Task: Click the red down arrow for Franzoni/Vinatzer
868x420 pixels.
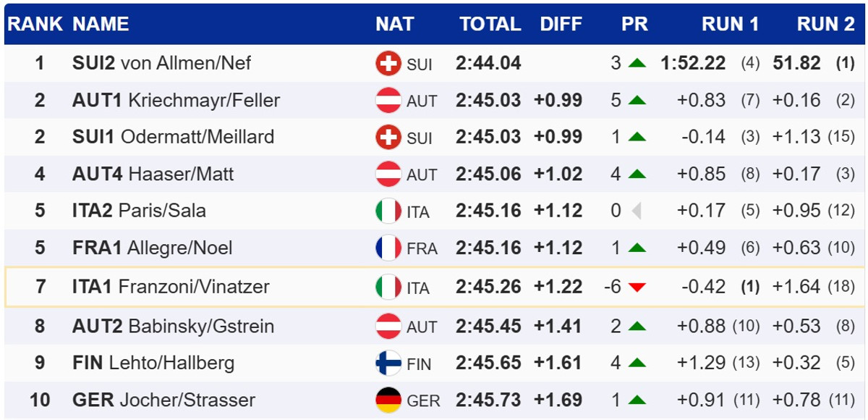Action: (637, 287)
